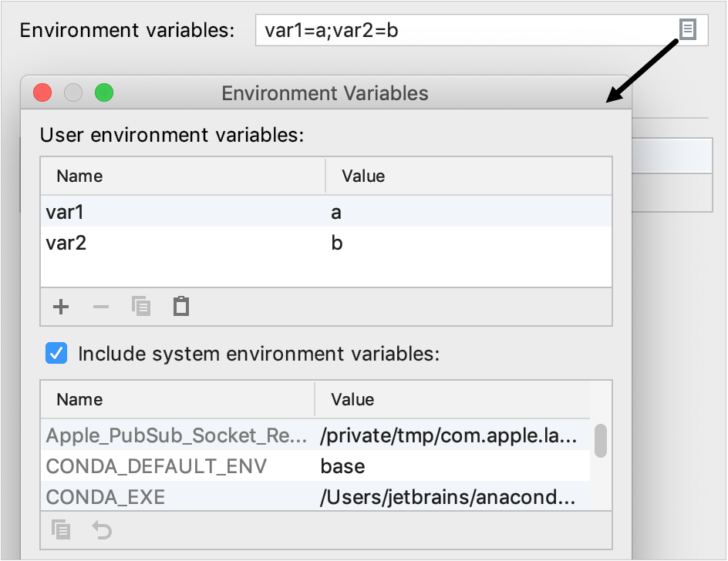Screen dimensions: 728x561
Task: Copy the selected user variable
Action: click(x=141, y=306)
